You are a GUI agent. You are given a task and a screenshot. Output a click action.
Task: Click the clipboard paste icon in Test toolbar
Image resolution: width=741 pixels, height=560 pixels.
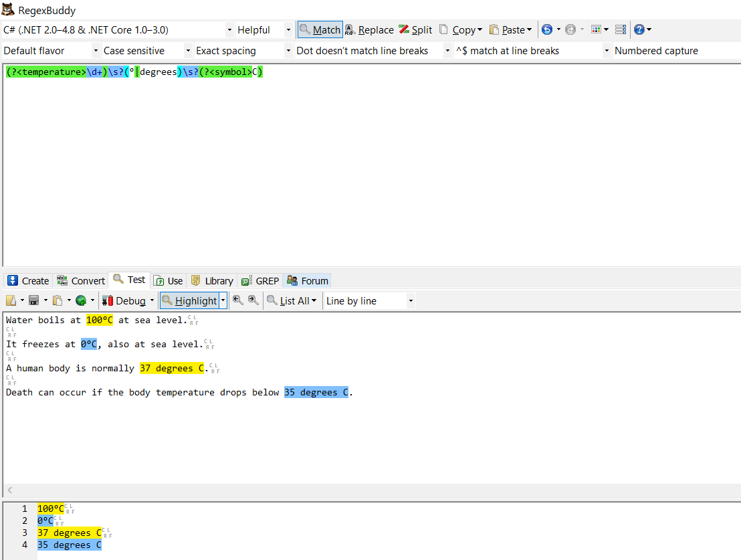(58, 300)
